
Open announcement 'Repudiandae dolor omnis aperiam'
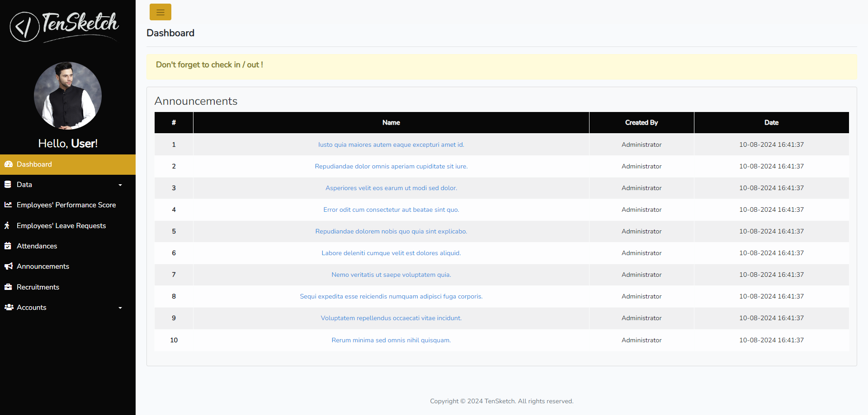click(391, 166)
